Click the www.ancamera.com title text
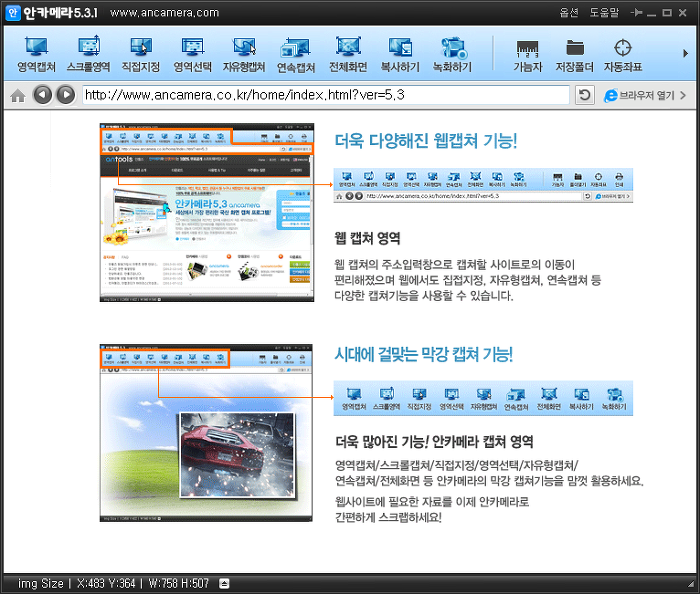This screenshot has height=594, width=700. pos(164,12)
